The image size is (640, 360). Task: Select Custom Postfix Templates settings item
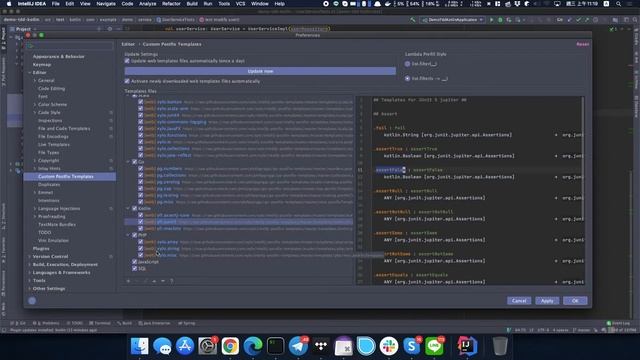(70, 177)
